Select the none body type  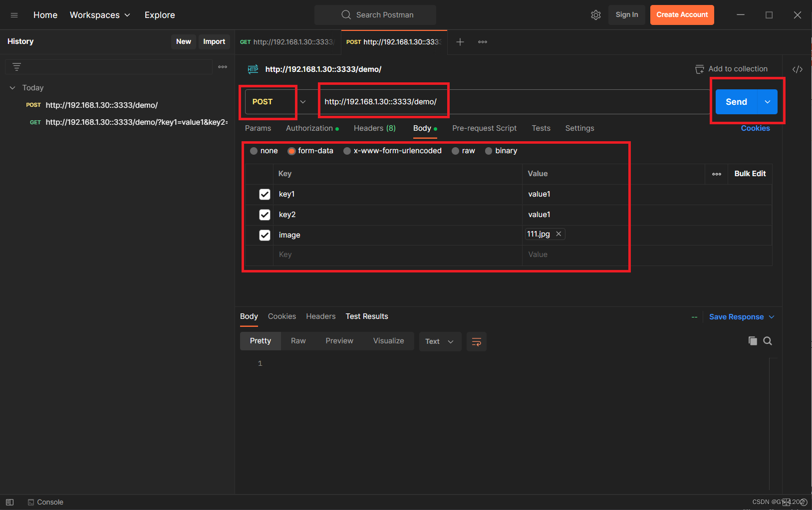pos(254,151)
